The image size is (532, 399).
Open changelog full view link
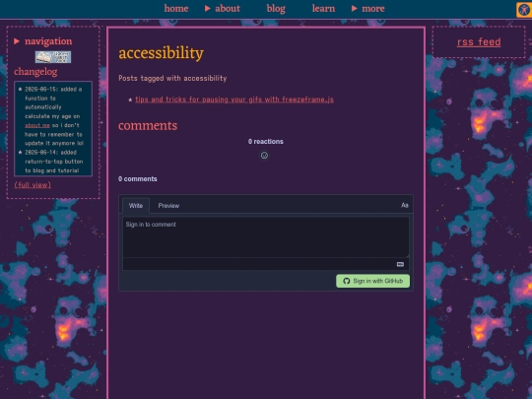(33, 185)
